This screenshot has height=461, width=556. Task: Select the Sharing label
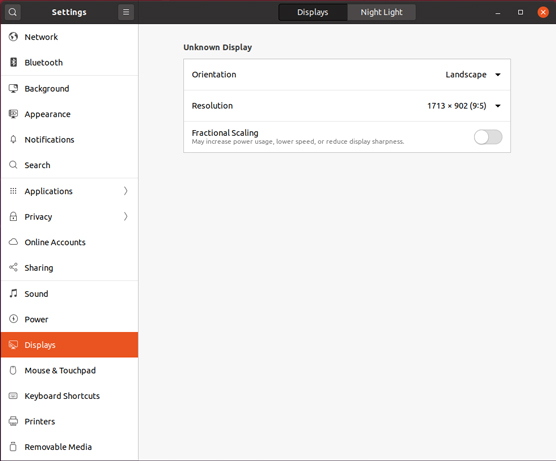(39, 268)
